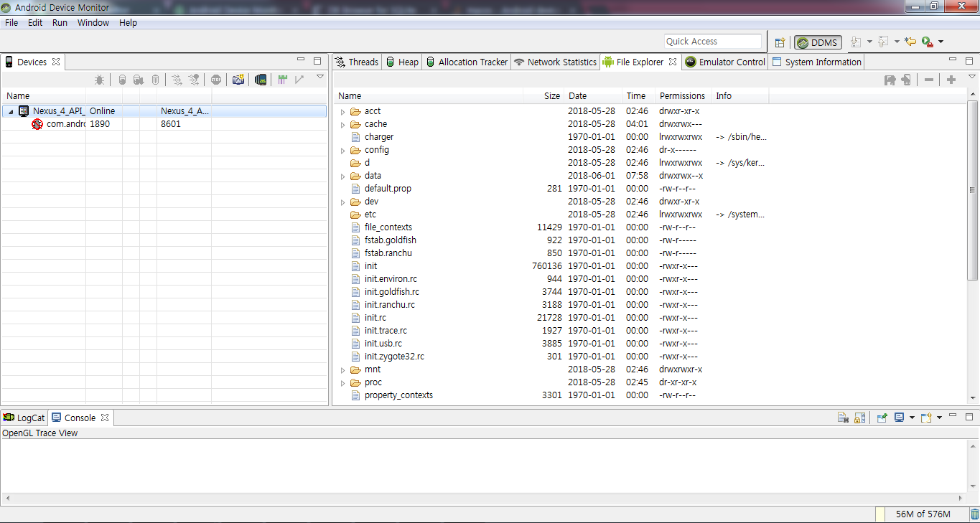Expand the data folder
980x523 pixels.
[x=343, y=176]
